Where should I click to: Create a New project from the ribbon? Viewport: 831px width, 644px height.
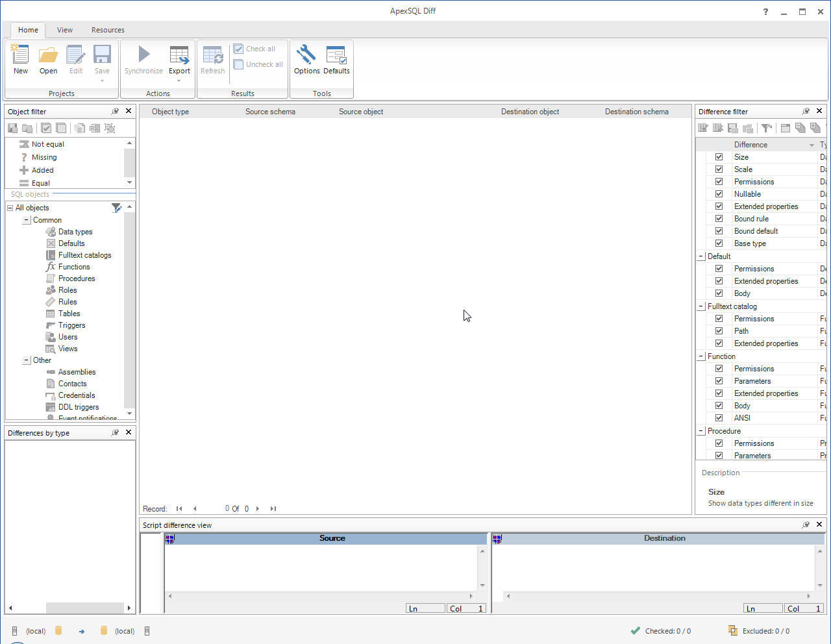[x=21, y=60]
